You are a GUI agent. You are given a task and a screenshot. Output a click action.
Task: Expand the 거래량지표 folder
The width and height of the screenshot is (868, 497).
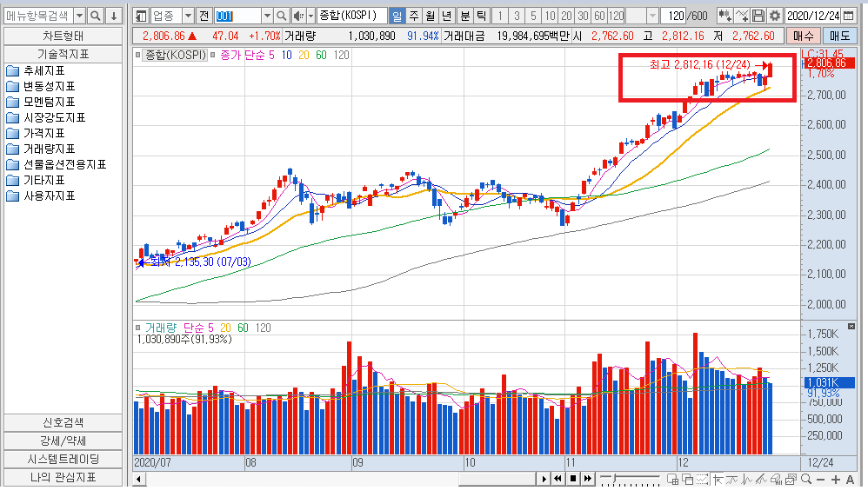[x=41, y=149]
